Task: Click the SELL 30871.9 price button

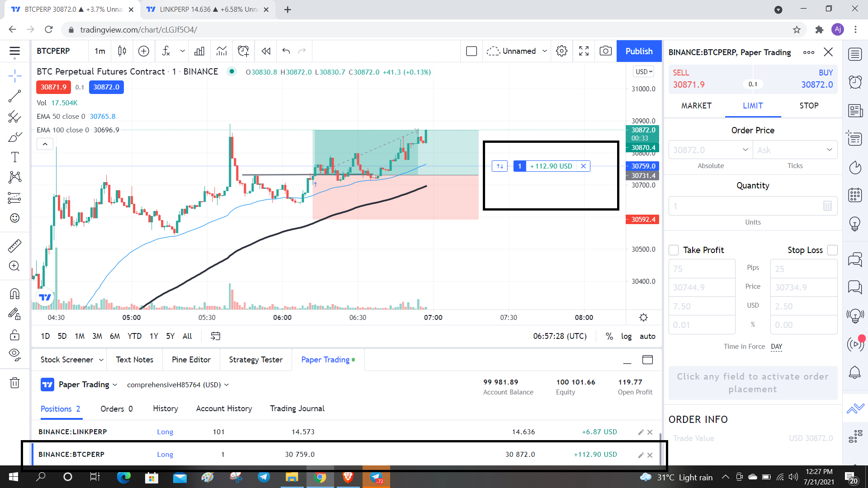Action: 711,79
